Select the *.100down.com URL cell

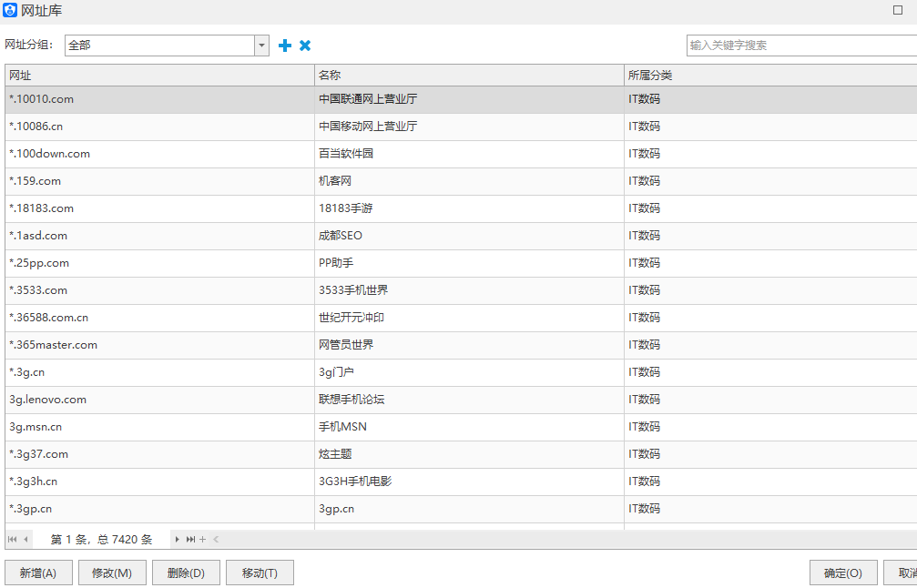[159, 154]
